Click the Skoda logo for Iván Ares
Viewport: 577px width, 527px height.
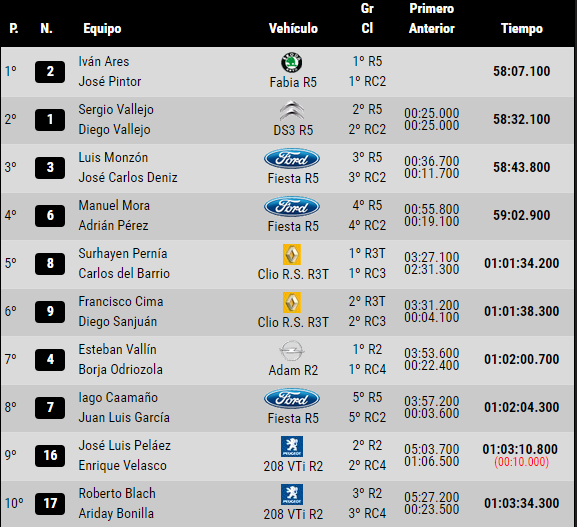[292, 62]
